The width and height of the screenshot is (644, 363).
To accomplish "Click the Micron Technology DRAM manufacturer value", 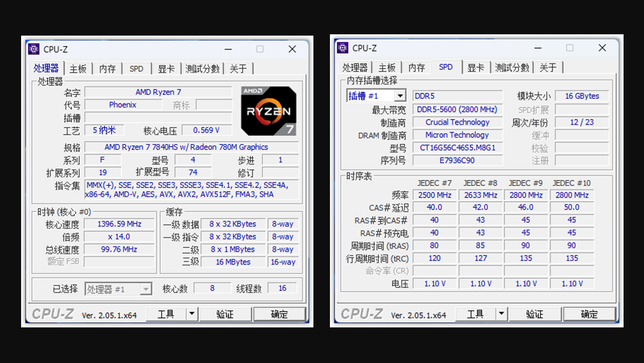I will (457, 135).
